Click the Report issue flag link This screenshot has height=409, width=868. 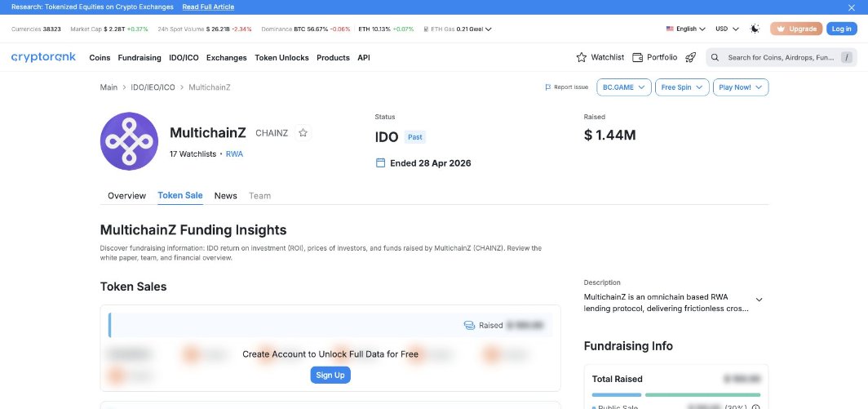567,87
